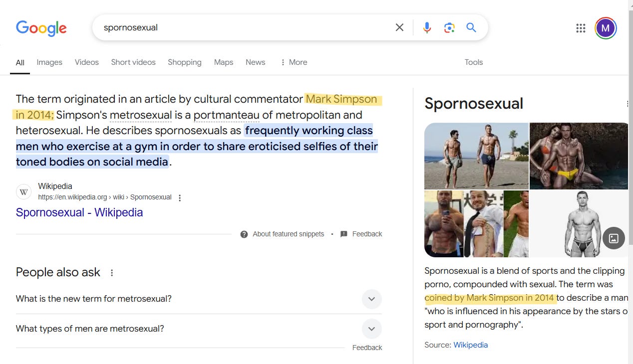Click the Wikipedia source link in the panel
The height and width of the screenshot is (364, 633).
click(x=470, y=345)
